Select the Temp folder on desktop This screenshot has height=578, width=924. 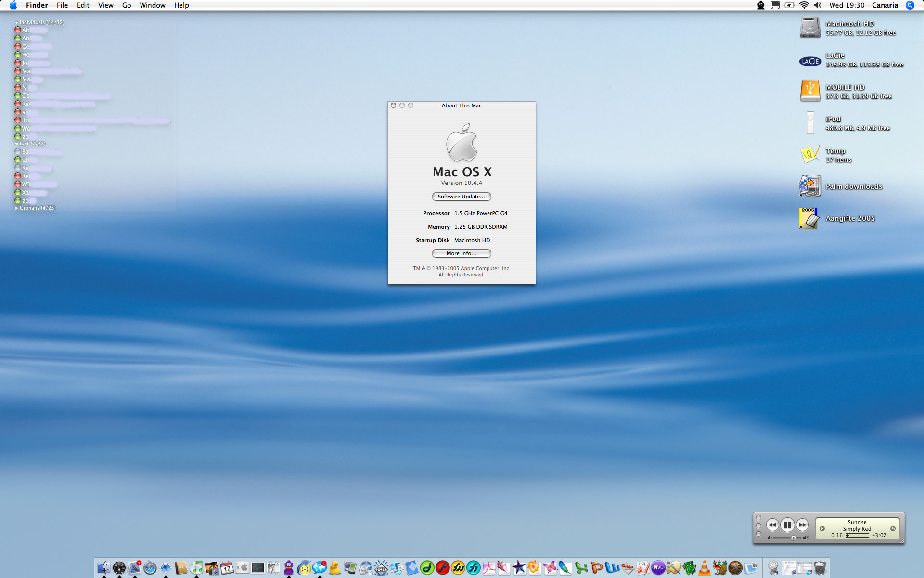(810, 155)
